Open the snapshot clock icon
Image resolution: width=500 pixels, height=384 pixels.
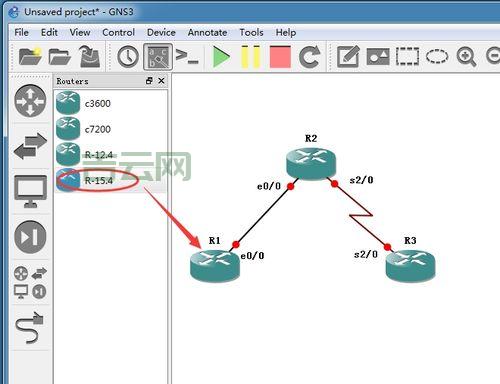click(128, 57)
